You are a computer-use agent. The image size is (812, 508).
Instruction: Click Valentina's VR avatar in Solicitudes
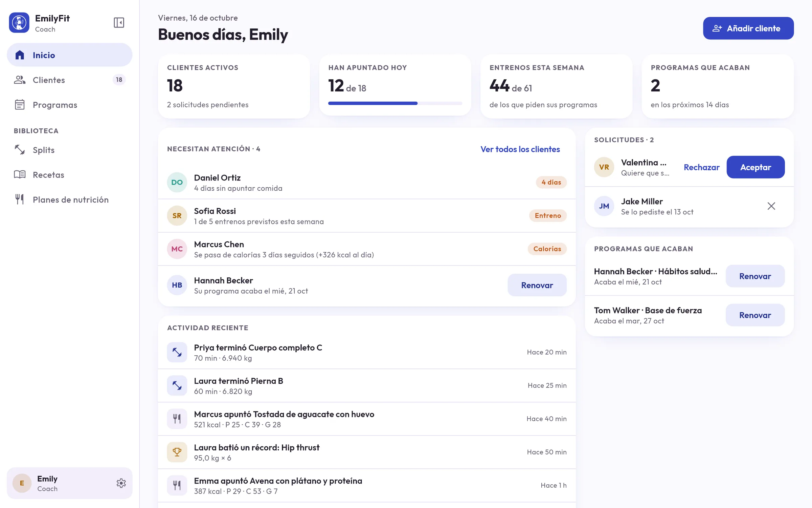pyautogui.click(x=604, y=167)
